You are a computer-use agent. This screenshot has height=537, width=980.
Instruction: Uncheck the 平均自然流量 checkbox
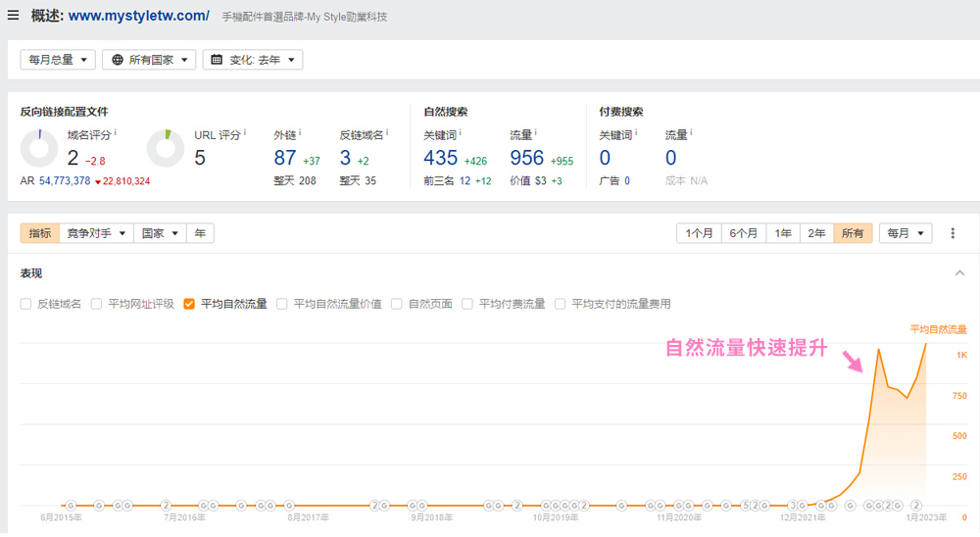point(189,304)
